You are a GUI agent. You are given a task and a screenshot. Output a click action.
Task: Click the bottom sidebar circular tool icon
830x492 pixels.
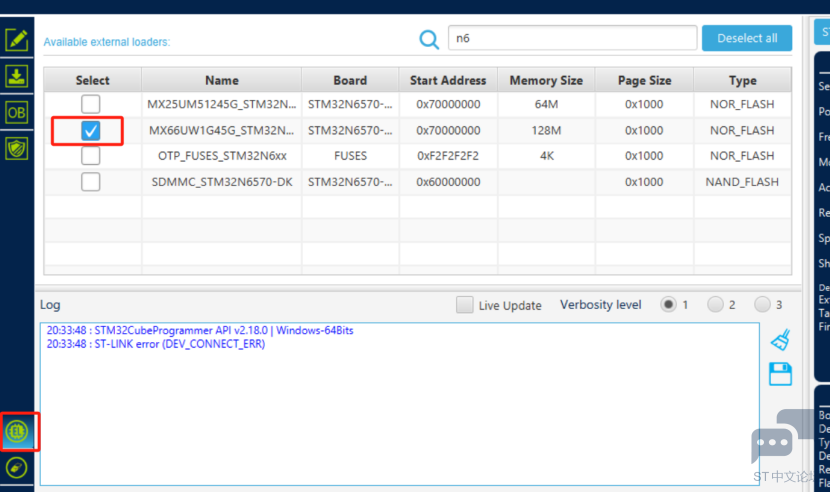16,468
